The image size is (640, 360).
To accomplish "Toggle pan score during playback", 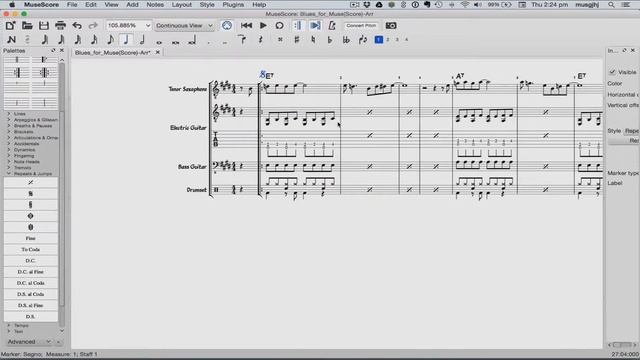I will tap(315, 26).
